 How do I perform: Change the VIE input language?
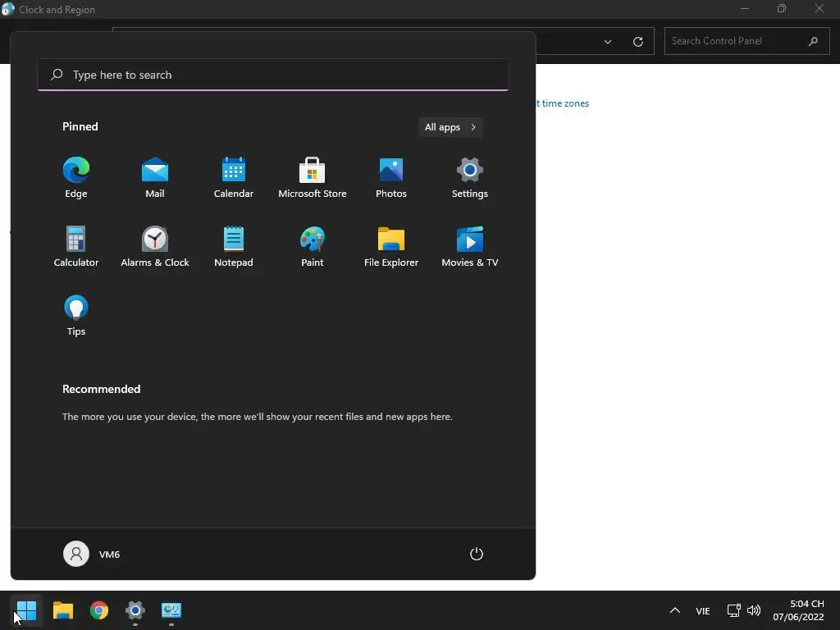coord(703,610)
